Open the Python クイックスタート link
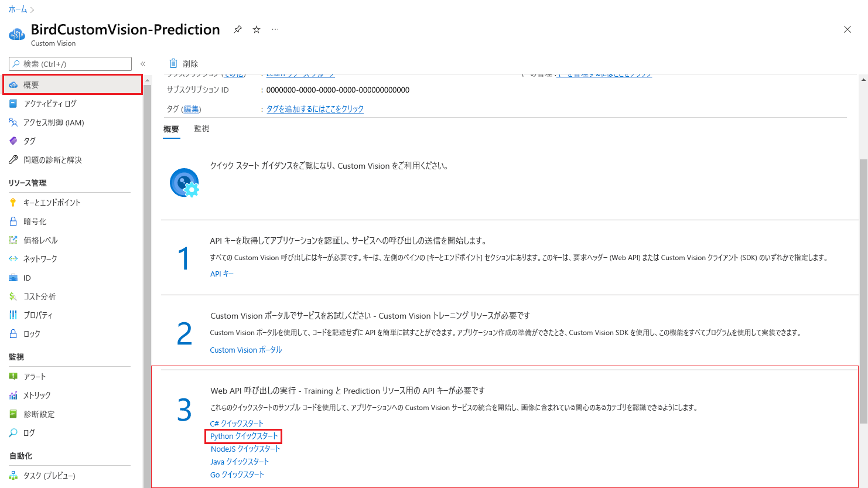Screen dimensions: 868x488 point(244,436)
